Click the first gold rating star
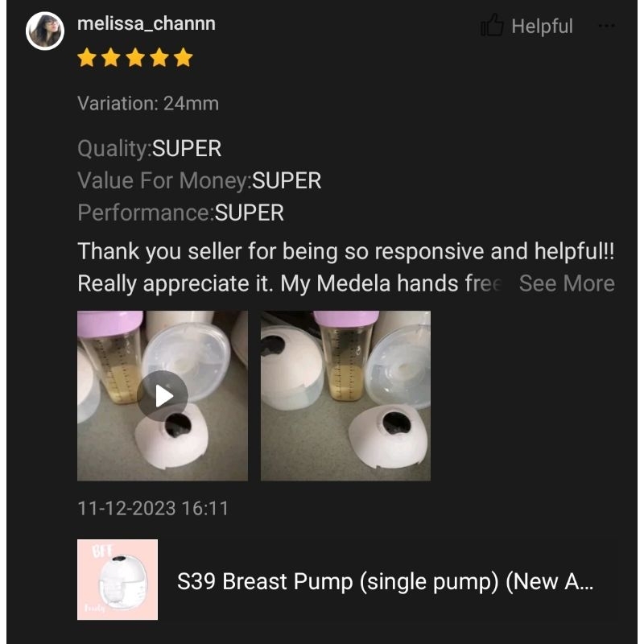 tap(87, 57)
